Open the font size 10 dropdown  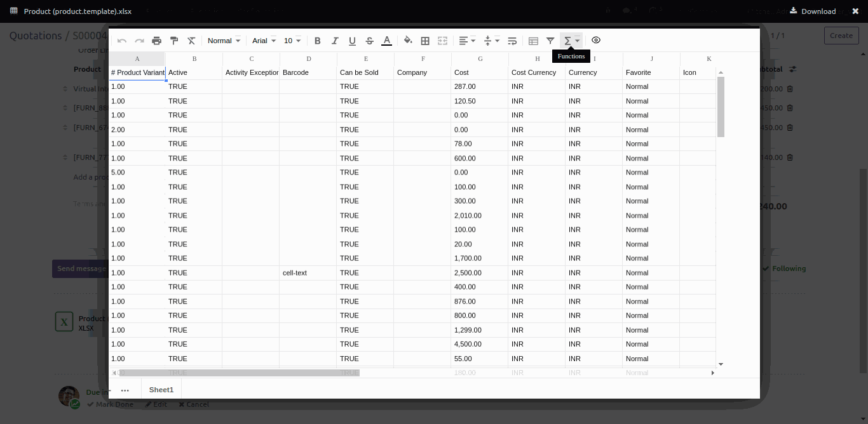tap(292, 41)
